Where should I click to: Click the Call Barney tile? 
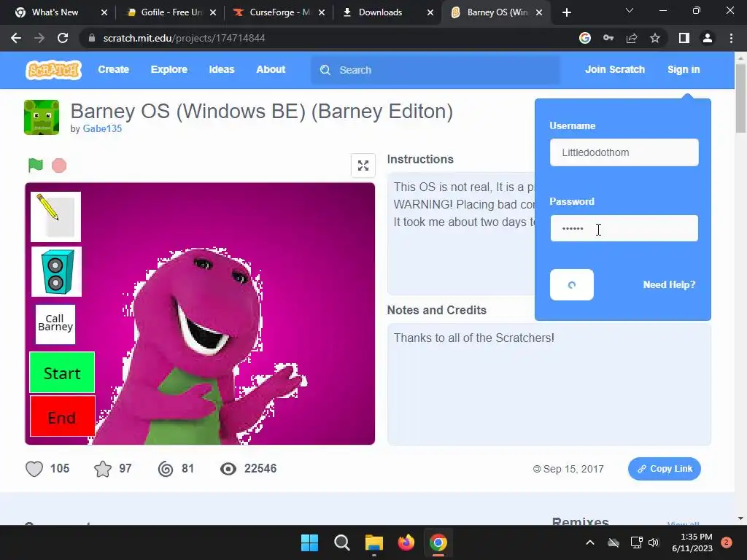[55, 324]
